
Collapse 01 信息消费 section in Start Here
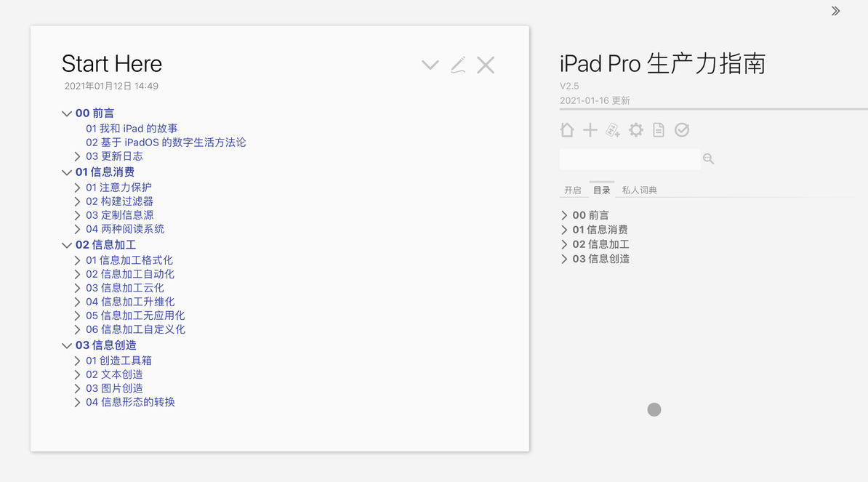(x=66, y=172)
